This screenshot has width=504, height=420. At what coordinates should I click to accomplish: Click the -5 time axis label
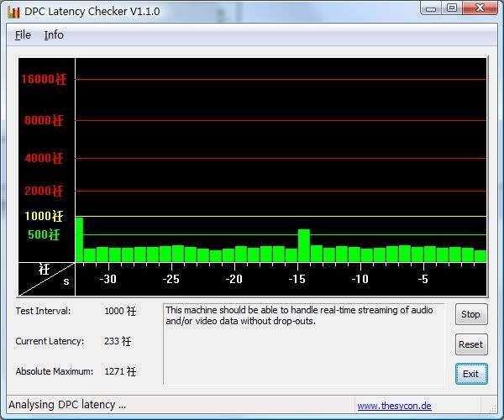423,279
